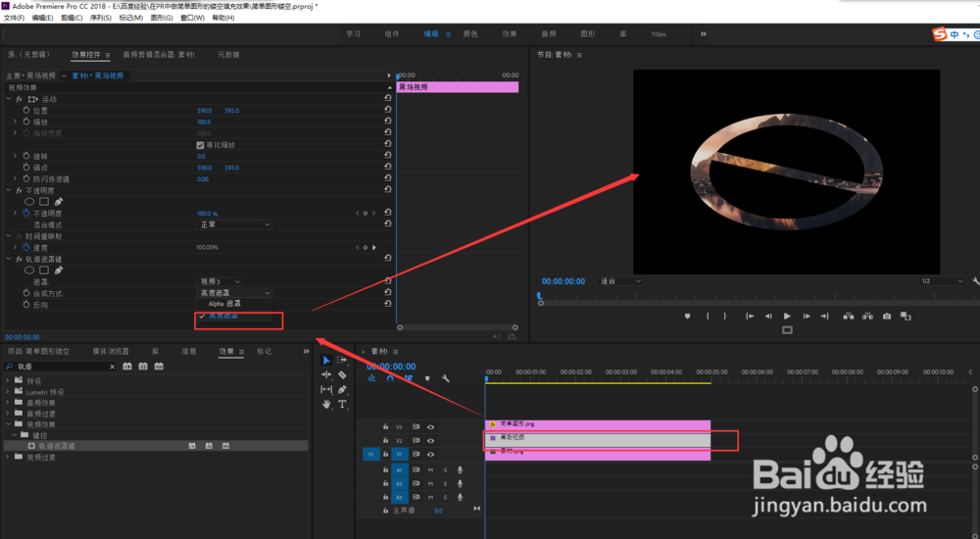This screenshot has width=980, height=539.
Task: Toggle Opacity animation stopwatch
Action: pos(26,214)
